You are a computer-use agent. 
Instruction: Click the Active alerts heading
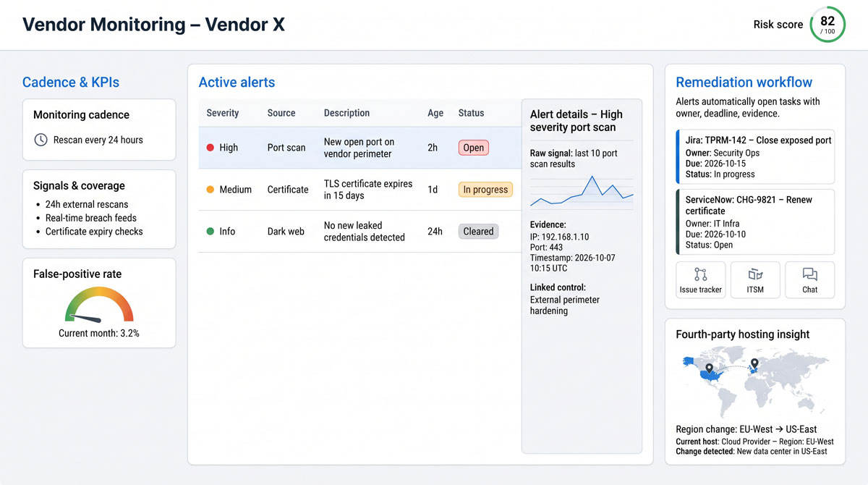tap(237, 83)
